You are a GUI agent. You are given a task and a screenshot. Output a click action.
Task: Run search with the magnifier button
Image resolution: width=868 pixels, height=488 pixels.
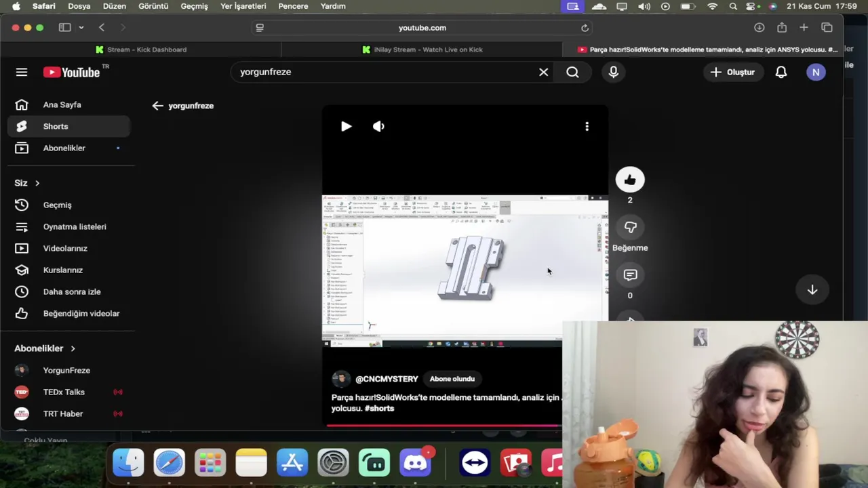coord(572,72)
